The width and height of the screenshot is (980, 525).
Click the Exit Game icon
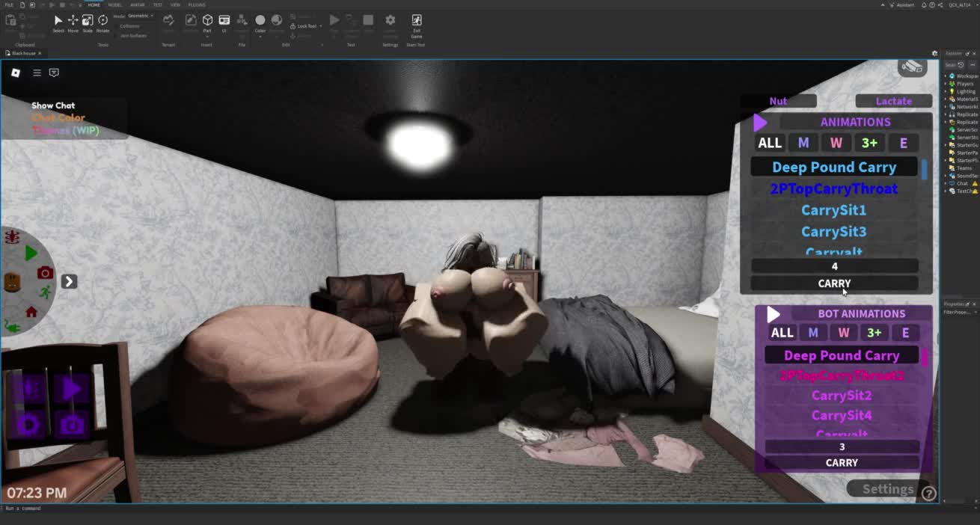(x=416, y=21)
